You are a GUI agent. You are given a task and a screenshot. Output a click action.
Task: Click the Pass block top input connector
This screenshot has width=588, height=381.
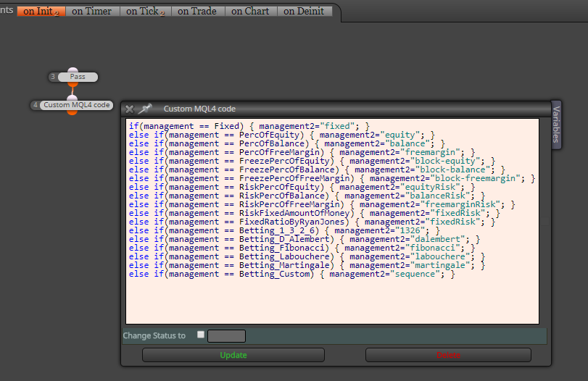click(73, 70)
